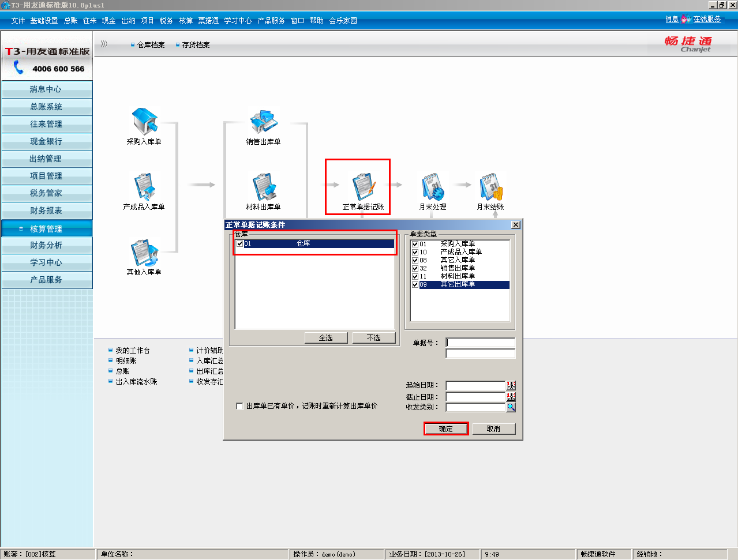Select 财务分析 in sidebar
The width and height of the screenshot is (738, 560).
46,245
